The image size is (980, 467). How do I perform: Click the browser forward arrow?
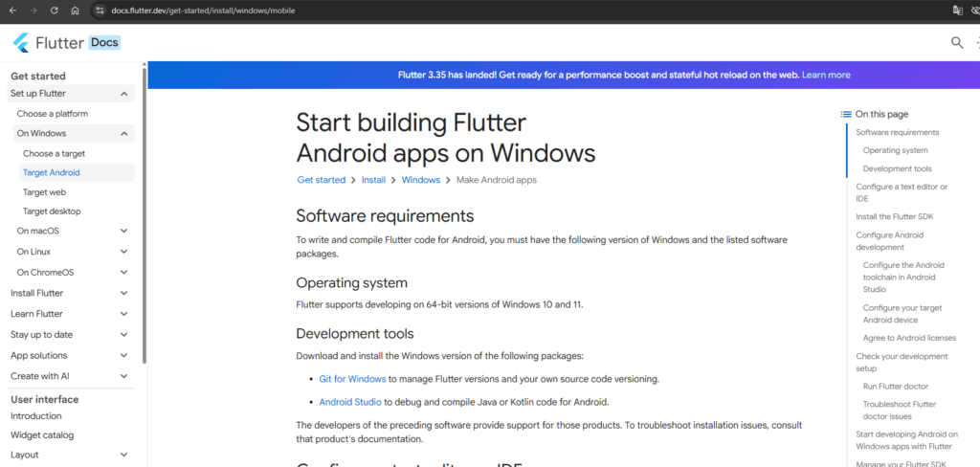[33, 11]
